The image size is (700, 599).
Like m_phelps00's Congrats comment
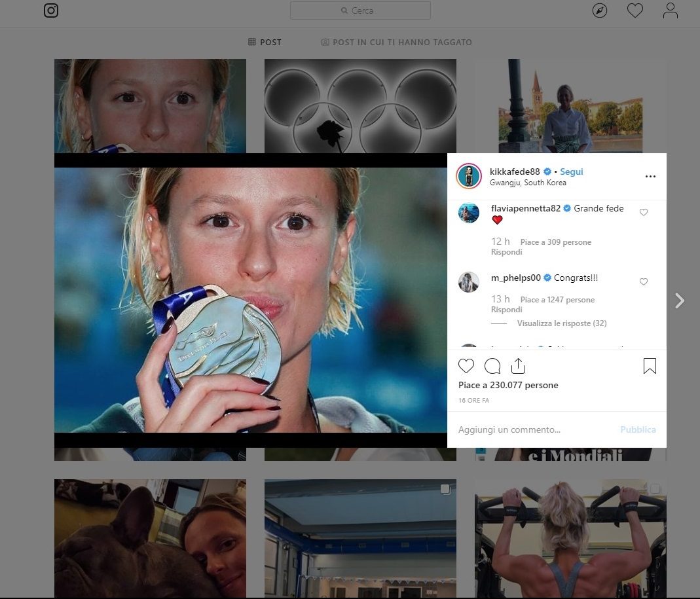tap(644, 281)
